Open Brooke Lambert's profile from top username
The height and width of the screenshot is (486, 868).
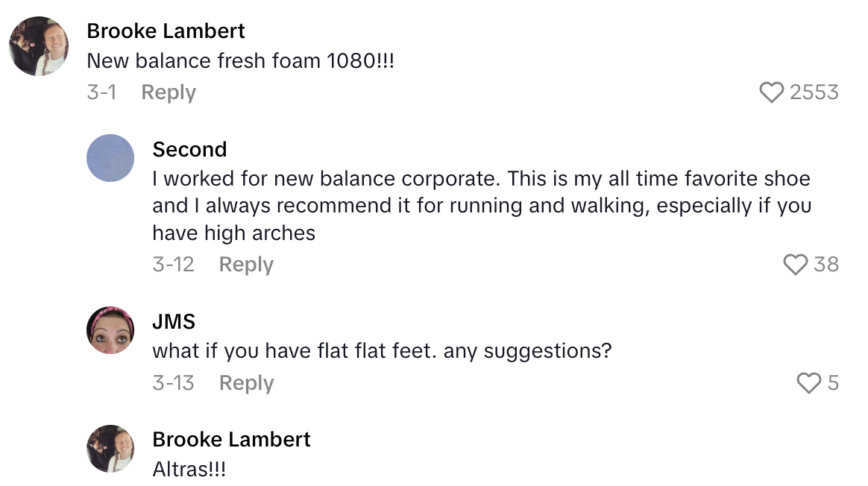tap(166, 31)
